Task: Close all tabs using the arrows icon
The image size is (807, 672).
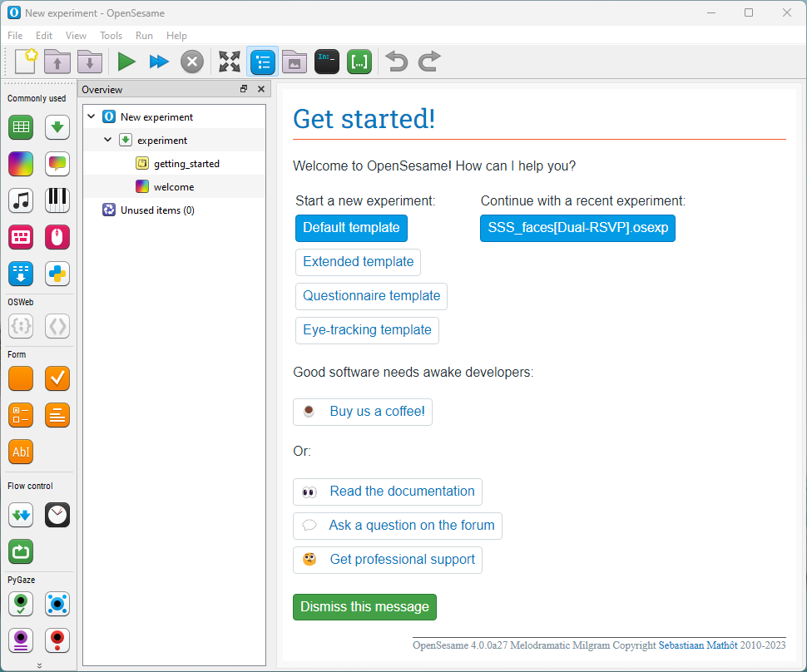Action: click(x=230, y=62)
